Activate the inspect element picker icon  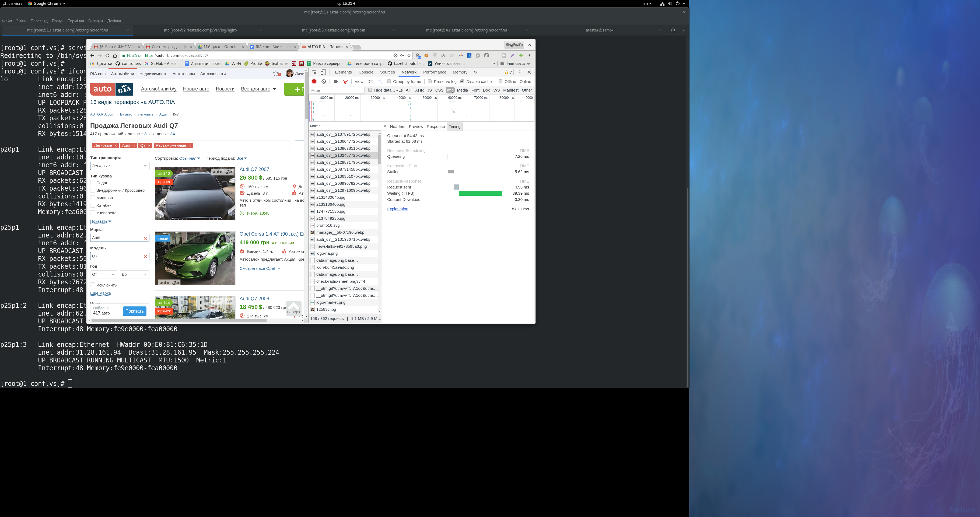pos(314,72)
